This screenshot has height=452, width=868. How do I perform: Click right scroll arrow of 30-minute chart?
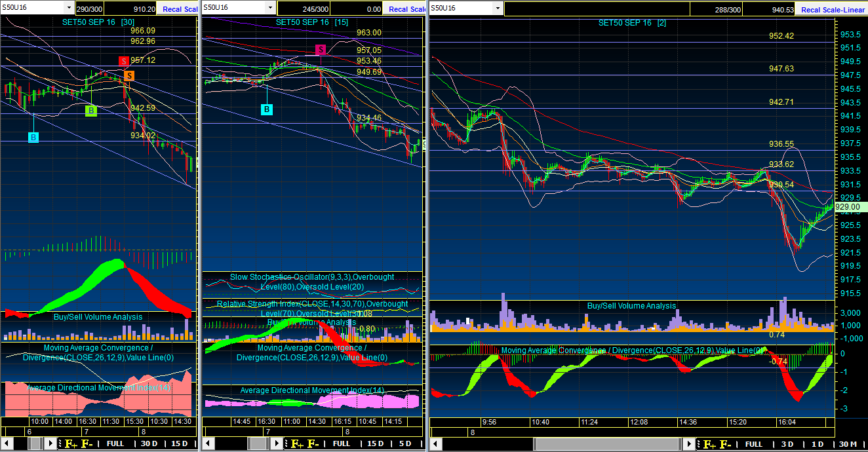(50, 443)
